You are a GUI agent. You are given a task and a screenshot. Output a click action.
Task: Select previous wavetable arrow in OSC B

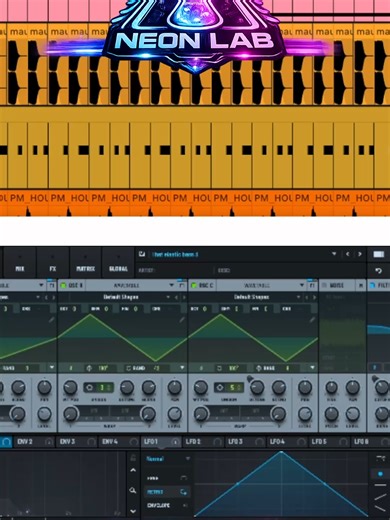tap(176, 297)
